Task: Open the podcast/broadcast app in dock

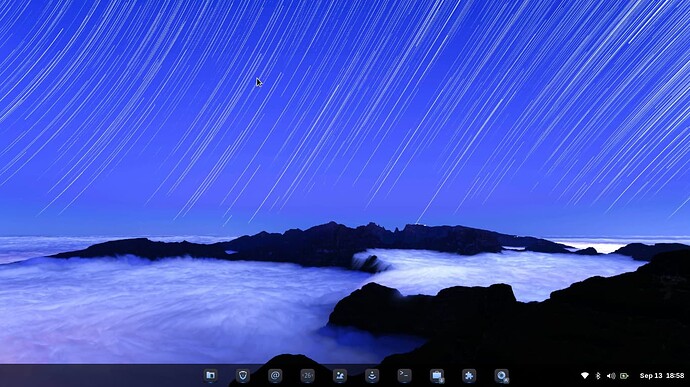Action: click(372, 375)
